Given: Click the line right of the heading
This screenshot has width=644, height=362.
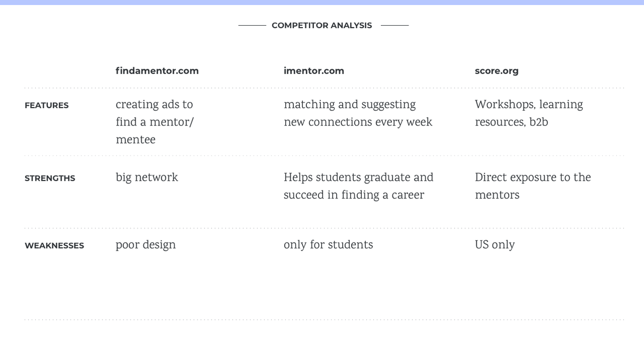Looking at the screenshot, I should click(x=395, y=25).
